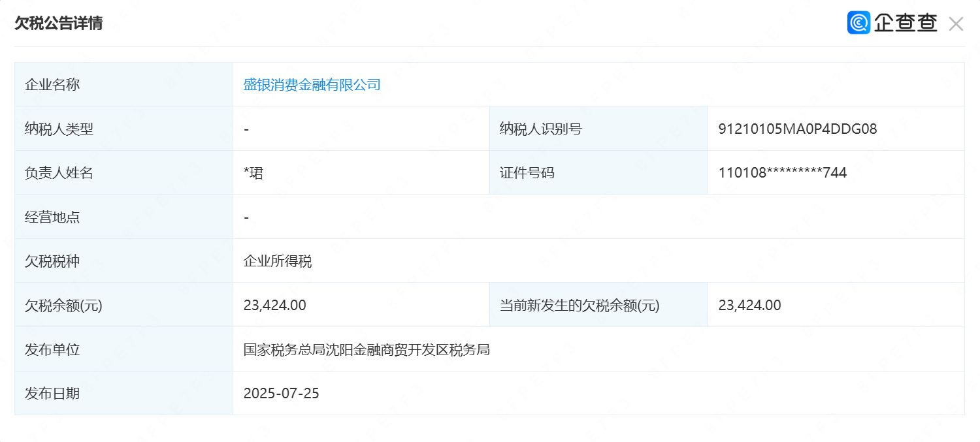
Task: Click the 企查查 logo icon
Action: pos(858,23)
